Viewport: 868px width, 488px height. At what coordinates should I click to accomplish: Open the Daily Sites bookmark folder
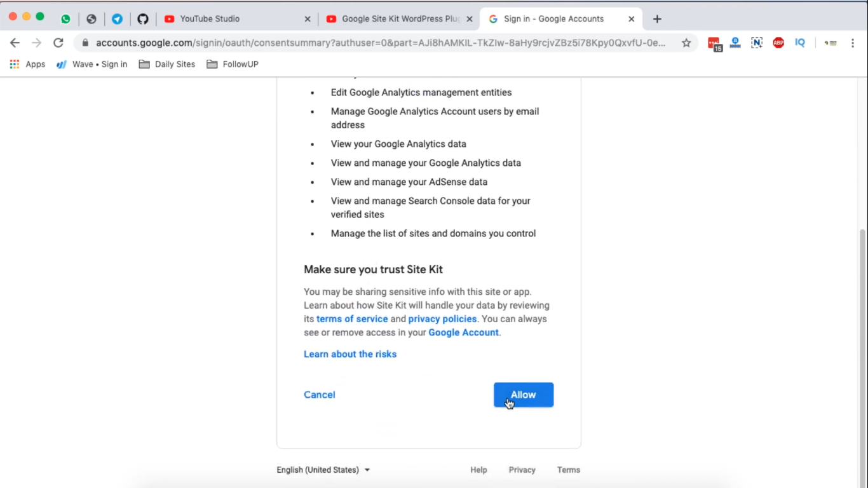[167, 64]
